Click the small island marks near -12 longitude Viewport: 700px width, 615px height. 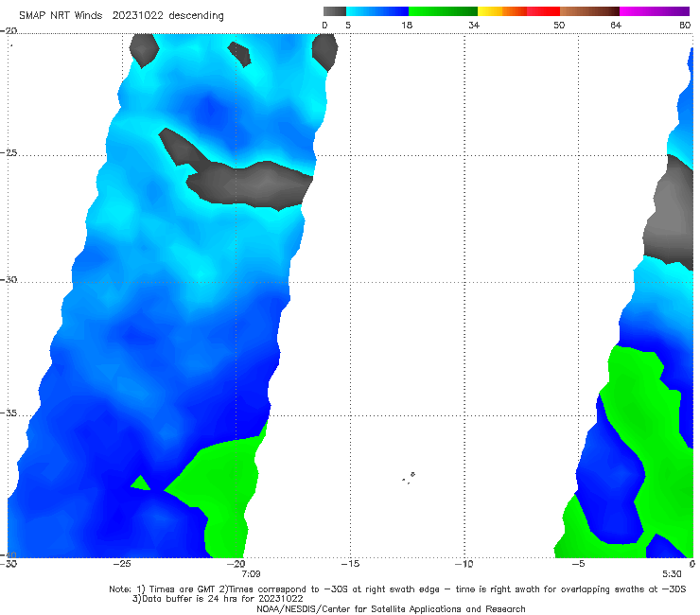click(409, 478)
